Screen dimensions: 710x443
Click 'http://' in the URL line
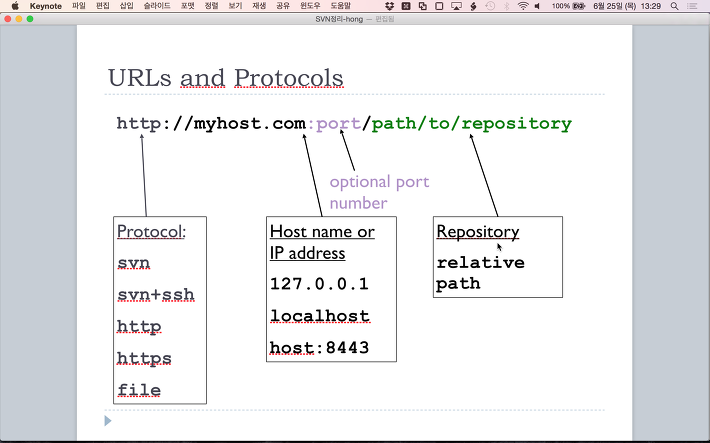(x=155, y=123)
